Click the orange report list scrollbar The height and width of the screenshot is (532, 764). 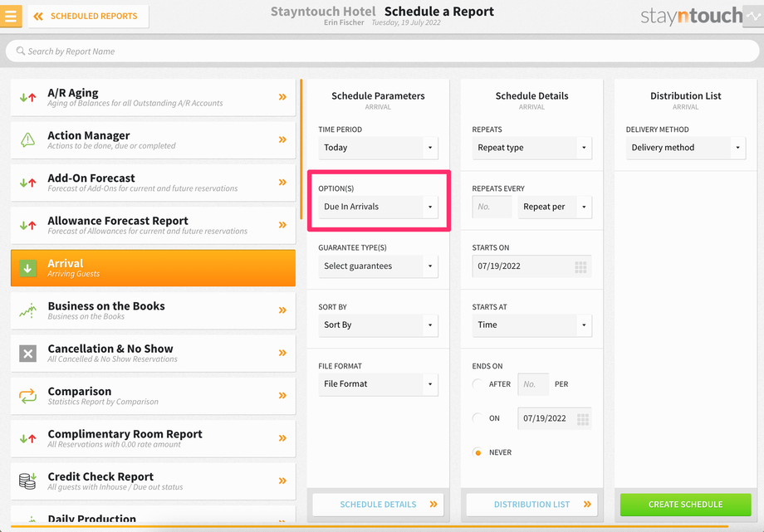(301, 149)
